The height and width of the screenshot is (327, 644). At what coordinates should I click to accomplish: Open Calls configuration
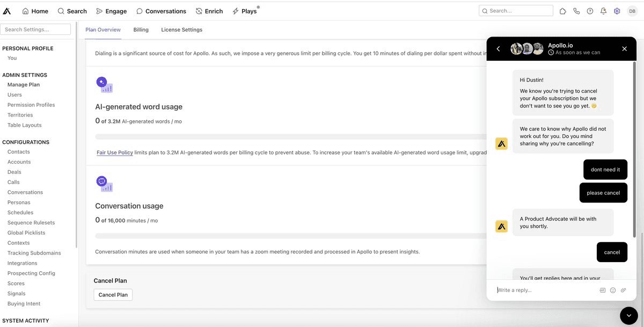[13, 183]
